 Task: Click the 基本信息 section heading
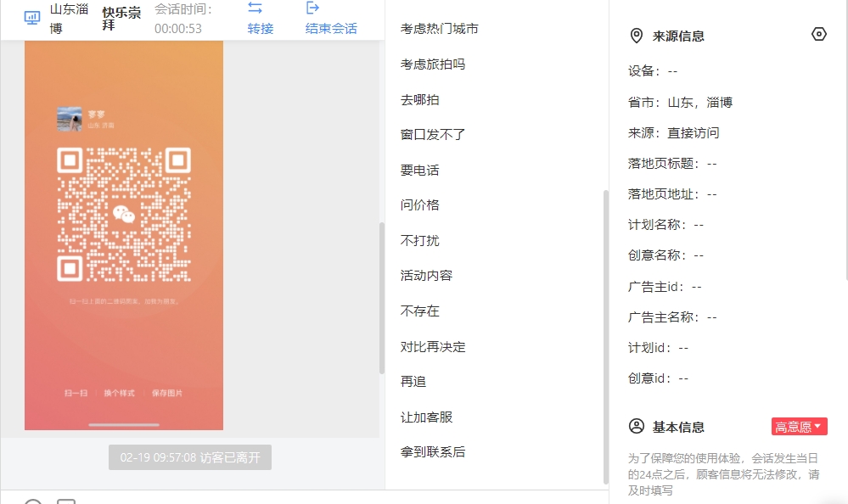pos(678,427)
